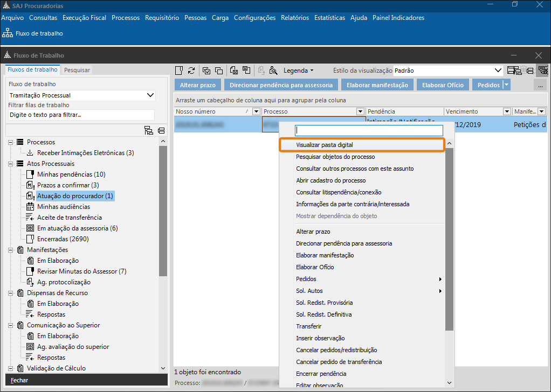Click the calendar icon beside Minhas audiências
Image resolution: width=551 pixels, height=392 pixels.
30,207
